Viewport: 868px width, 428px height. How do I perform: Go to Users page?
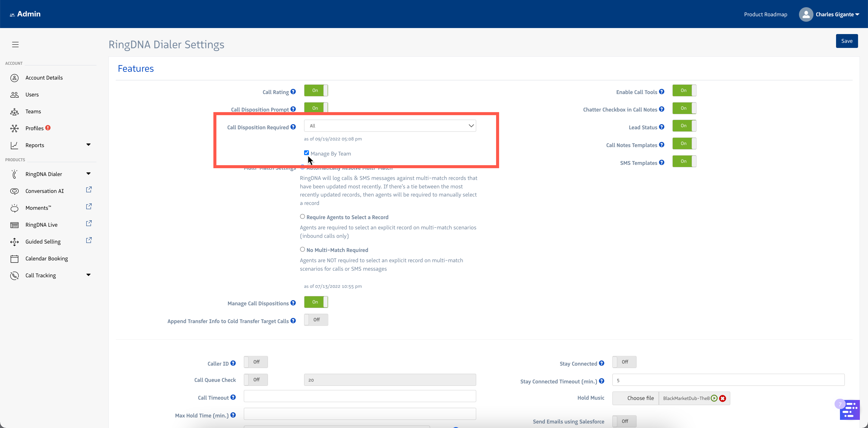pos(32,95)
